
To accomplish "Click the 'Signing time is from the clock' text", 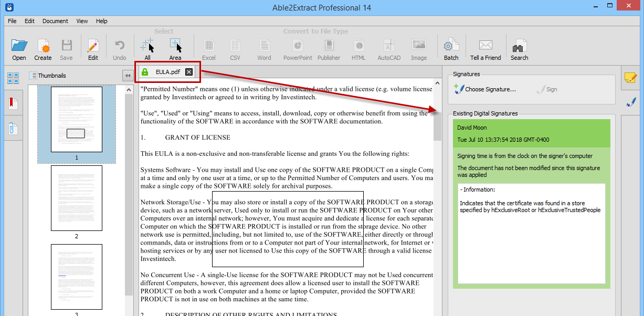I will tap(525, 156).
